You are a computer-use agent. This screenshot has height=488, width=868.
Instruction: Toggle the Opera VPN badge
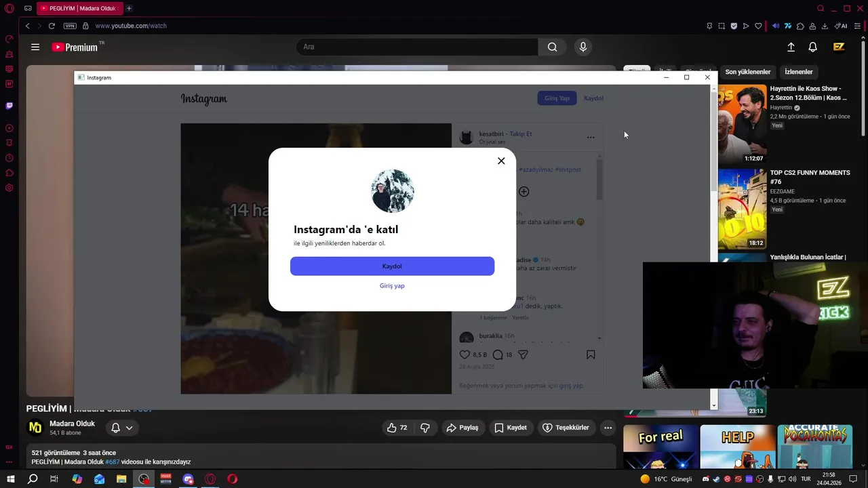70,26
